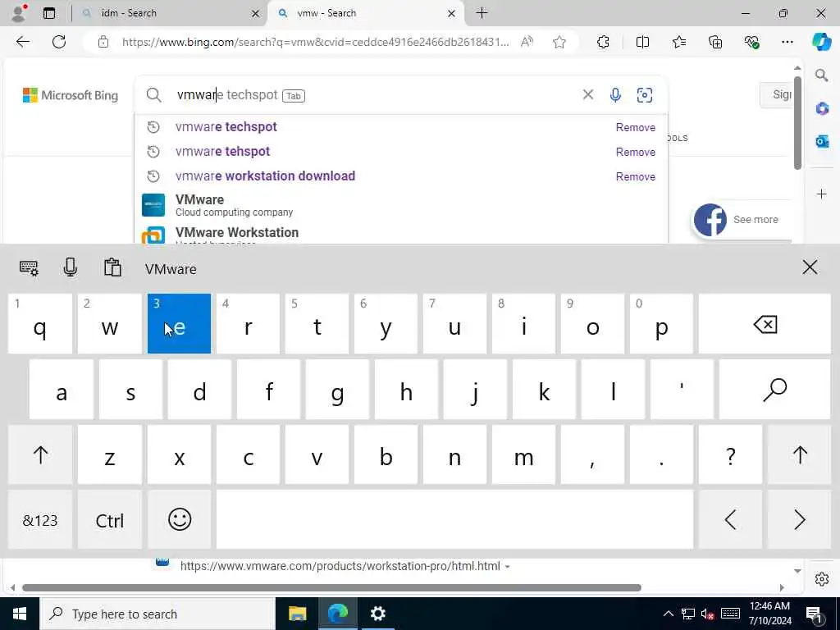Image resolution: width=840 pixels, height=630 pixels.
Task: Open the tab actions menu icon
Action: [x=49, y=13]
